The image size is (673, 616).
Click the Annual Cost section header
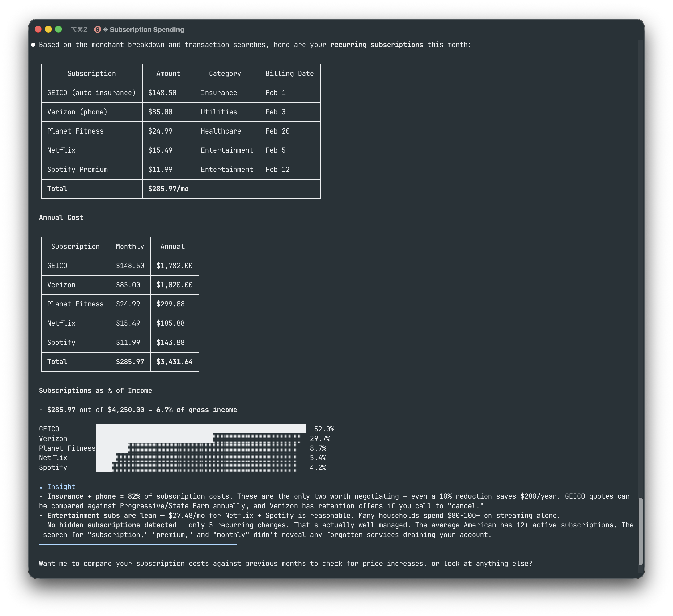(x=61, y=218)
